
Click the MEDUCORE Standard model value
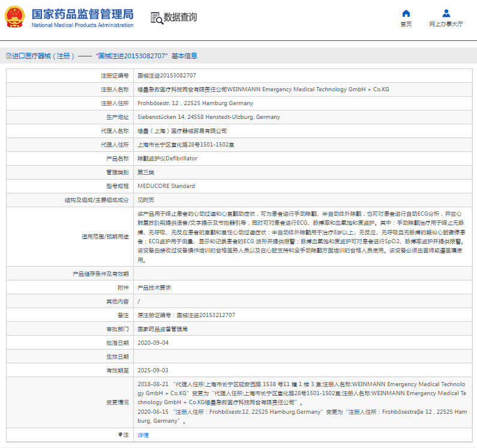point(166,186)
